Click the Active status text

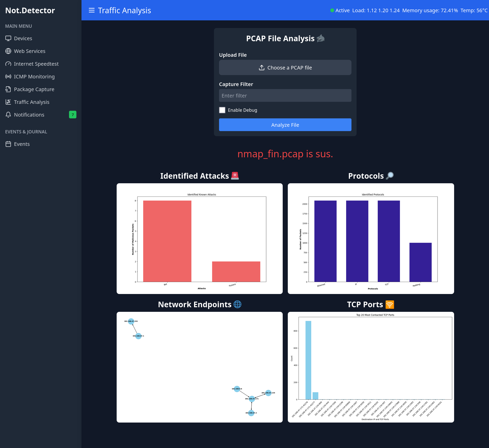pos(342,10)
